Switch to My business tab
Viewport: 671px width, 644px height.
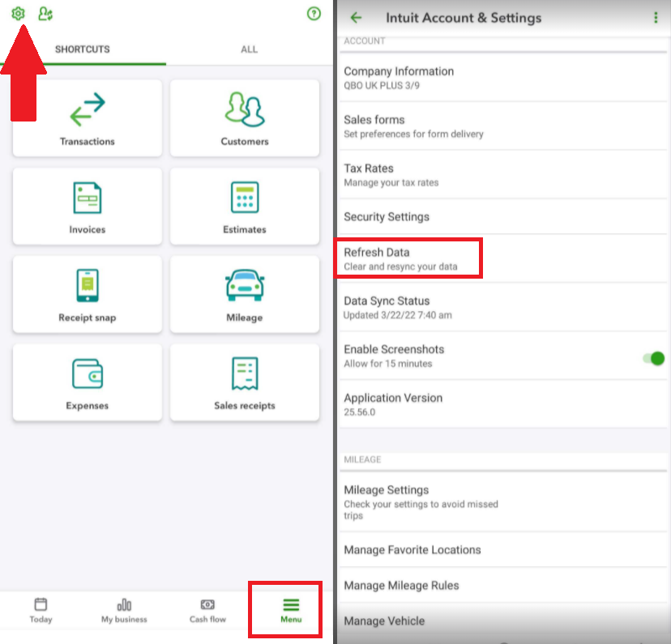[x=124, y=610]
